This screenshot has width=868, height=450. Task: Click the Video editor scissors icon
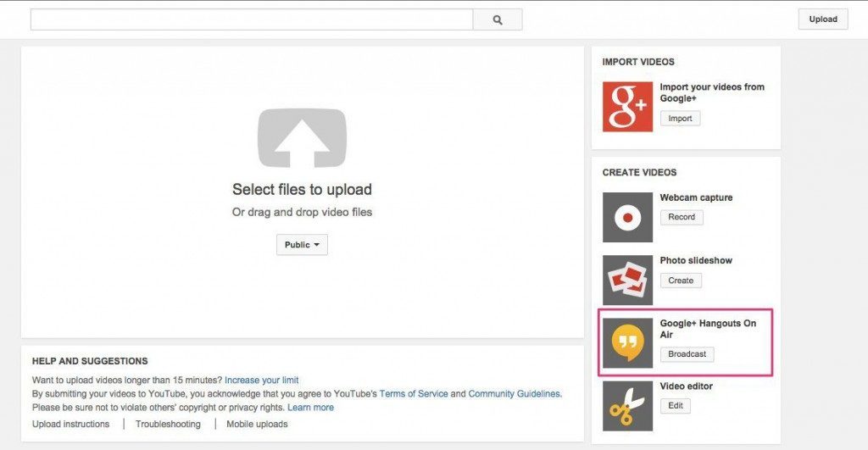click(x=628, y=406)
